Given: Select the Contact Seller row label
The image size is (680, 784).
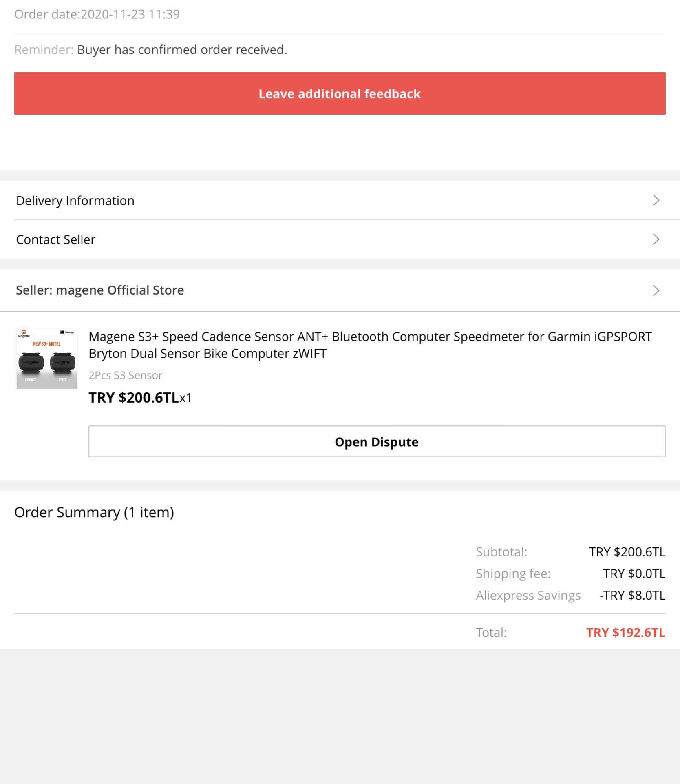Looking at the screenshot, I should 56,239.
